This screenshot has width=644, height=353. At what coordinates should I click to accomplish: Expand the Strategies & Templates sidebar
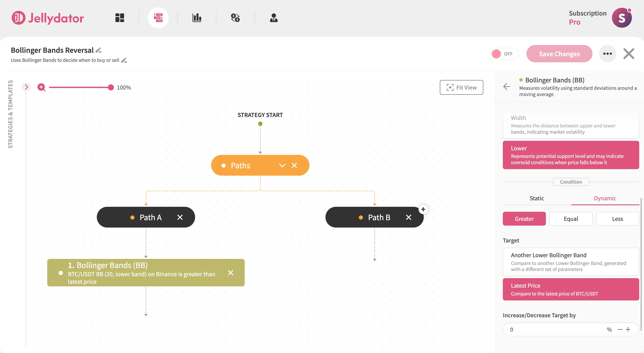pos(26,87)
